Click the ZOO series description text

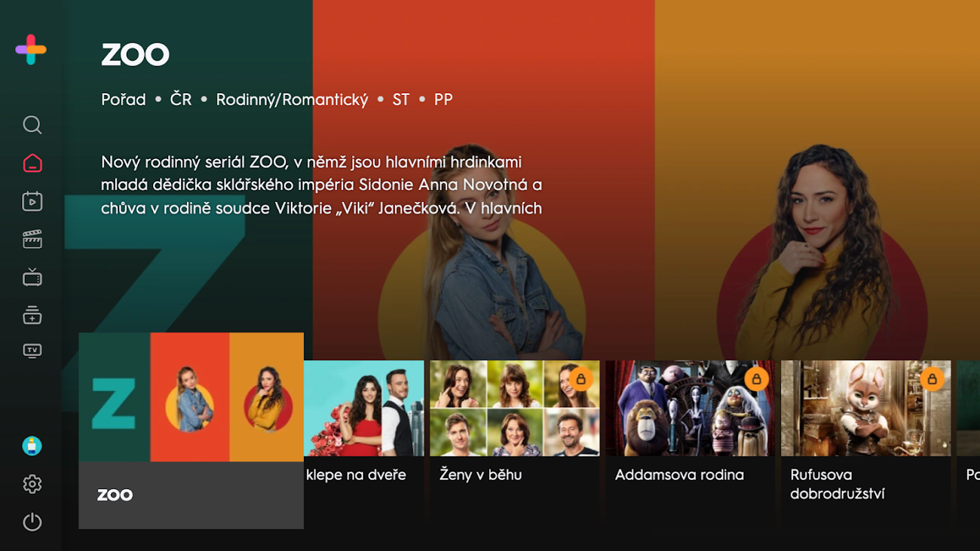coord(322,185)
